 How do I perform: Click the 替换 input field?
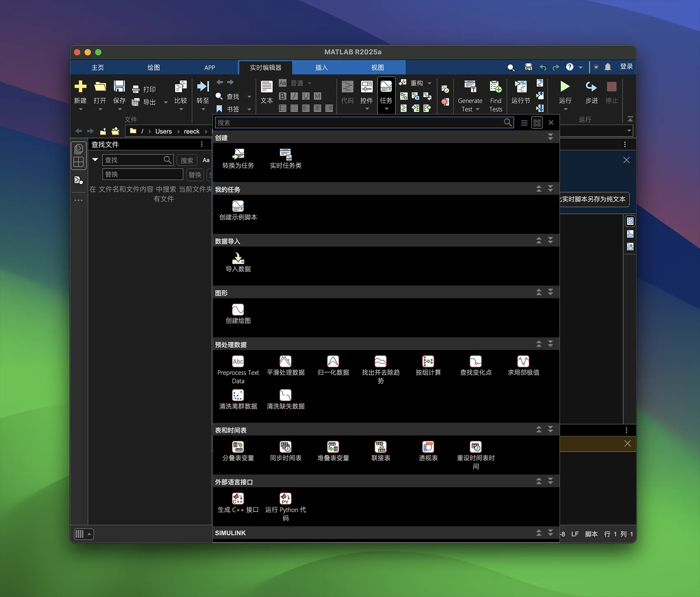[x=142, y=174]
